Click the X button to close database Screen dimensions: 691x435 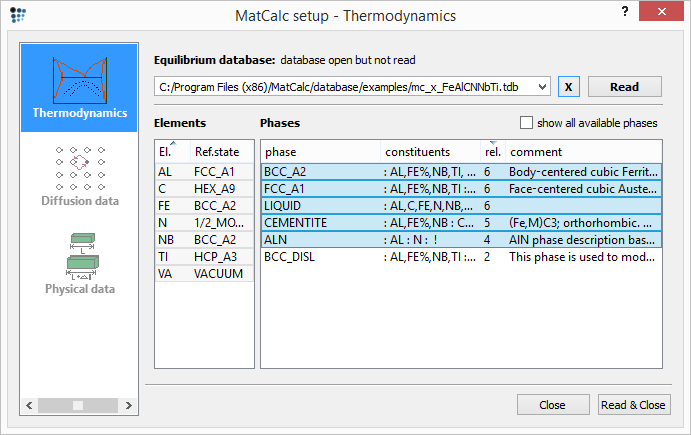point(568,87)
